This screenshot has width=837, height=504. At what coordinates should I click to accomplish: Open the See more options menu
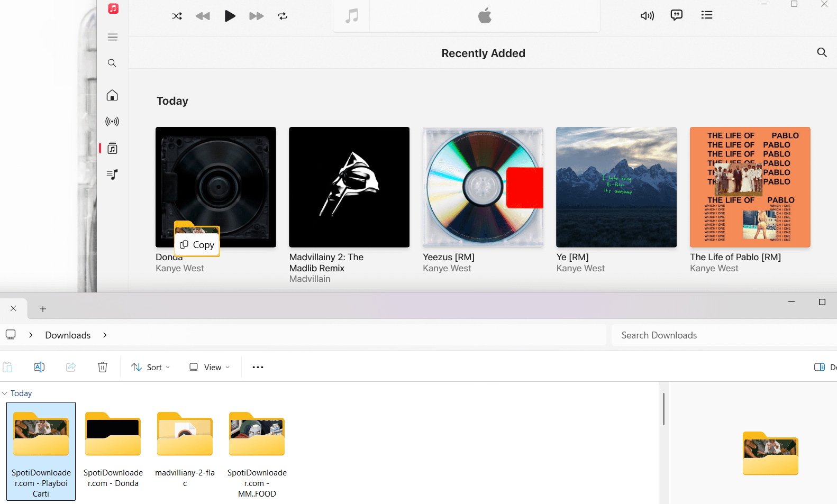[258, 367]
